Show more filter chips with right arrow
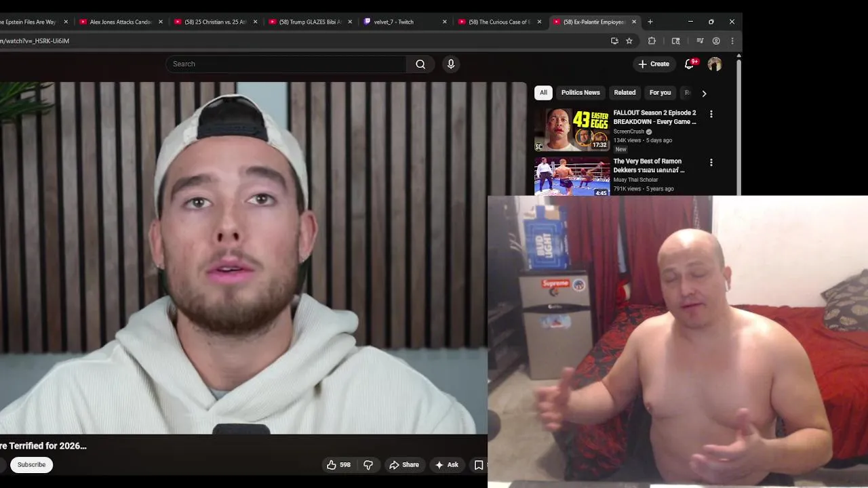The height and width of the screenshot is (488, 868). coord(704,94)
